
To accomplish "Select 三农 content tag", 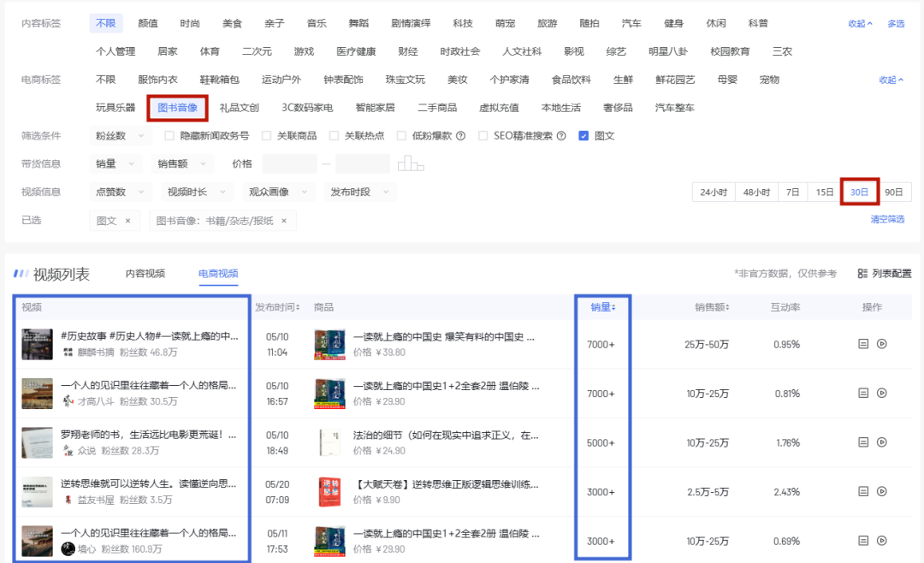I will pyautogui.click(x=782, y=51).
